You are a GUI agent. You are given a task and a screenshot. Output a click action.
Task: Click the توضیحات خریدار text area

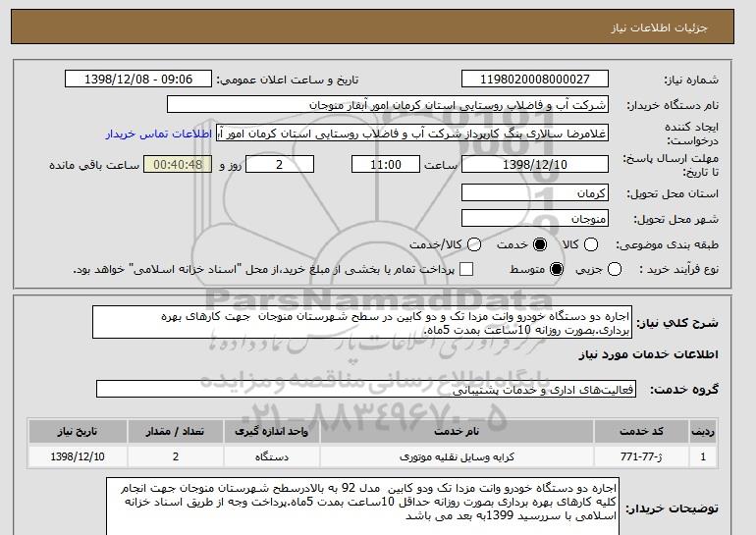coord(362,507)
